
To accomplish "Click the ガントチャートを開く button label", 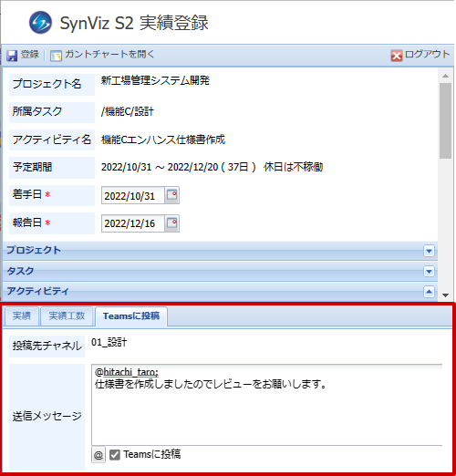I will (109, 55).
